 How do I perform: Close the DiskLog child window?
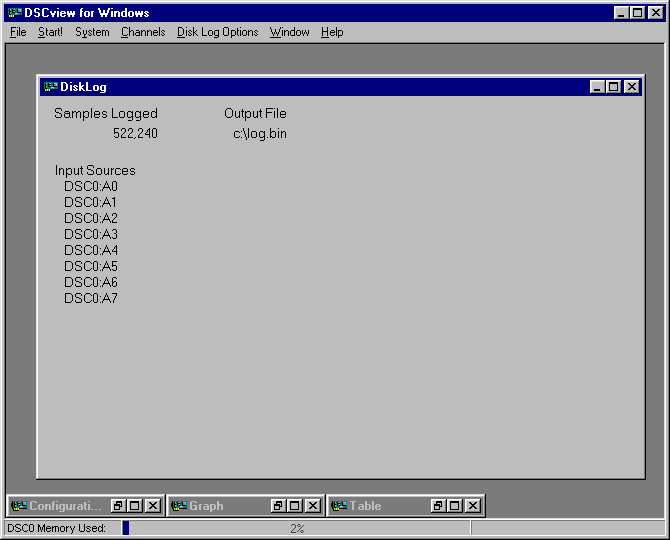pyautogui.click(x=632, y=87)
